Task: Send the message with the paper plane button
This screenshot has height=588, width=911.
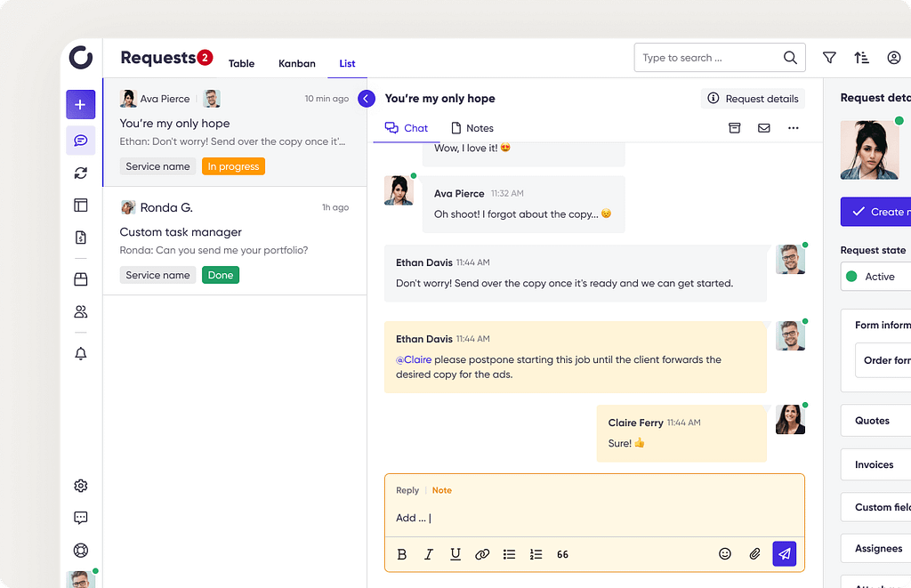Action: (785, 553)
